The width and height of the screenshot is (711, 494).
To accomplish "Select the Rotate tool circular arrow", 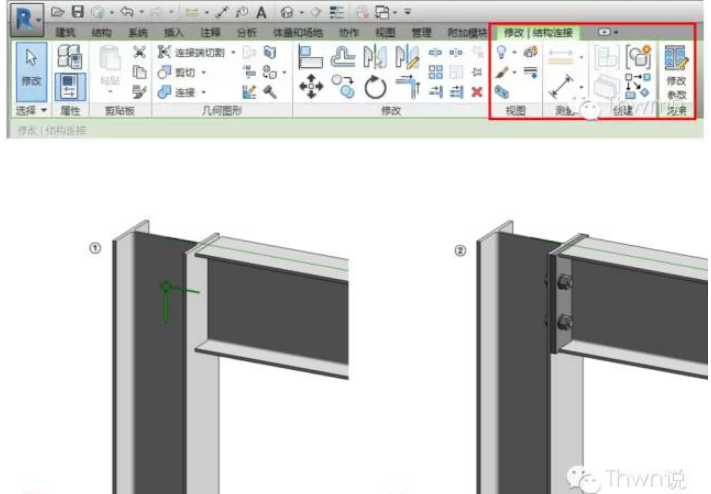I will pyautogui.click(x=376, y=87).
